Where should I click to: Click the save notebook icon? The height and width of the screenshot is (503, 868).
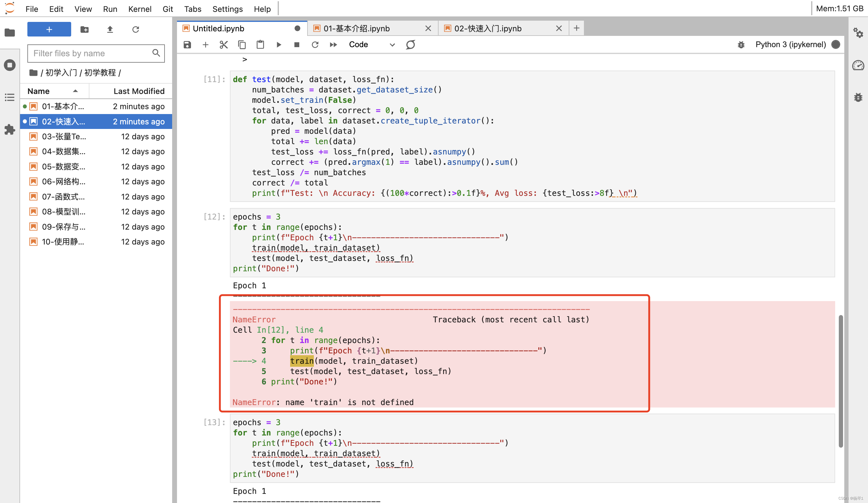[187, 45]
